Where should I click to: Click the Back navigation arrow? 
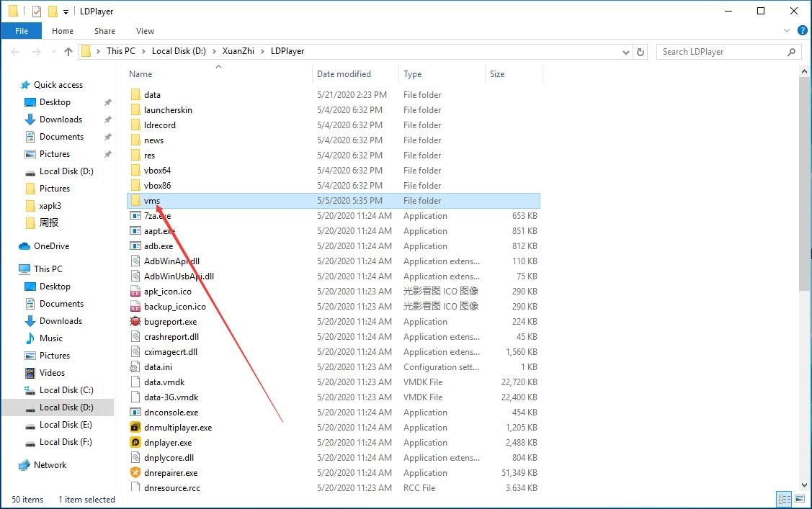pos(15,51)
